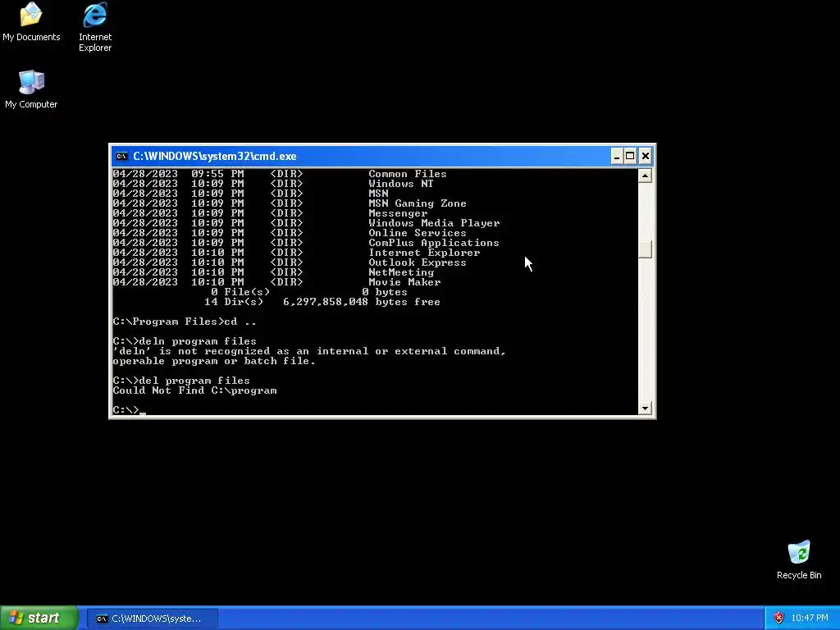Screen dimensions: 840x630
Task: Open My Computer desktop icon
Action: (x=31, y=89)
